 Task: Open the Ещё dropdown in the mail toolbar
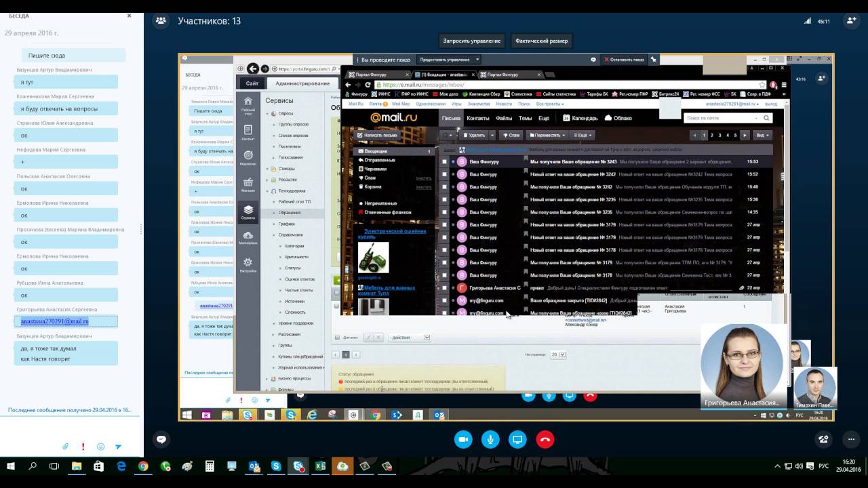[583, 135]
